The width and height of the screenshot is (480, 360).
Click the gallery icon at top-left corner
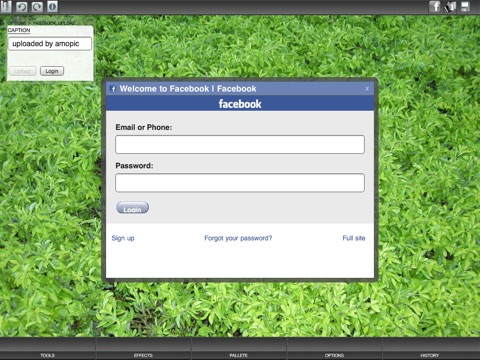6,7
